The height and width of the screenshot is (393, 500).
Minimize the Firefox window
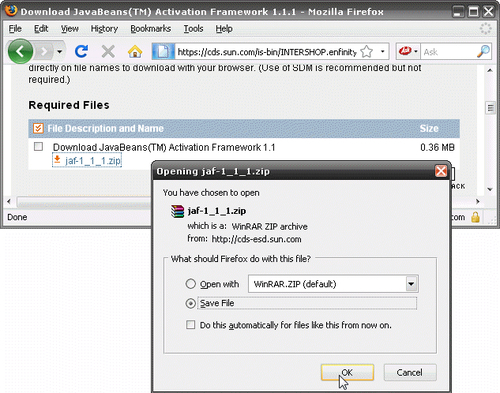[x=458, y=12]
